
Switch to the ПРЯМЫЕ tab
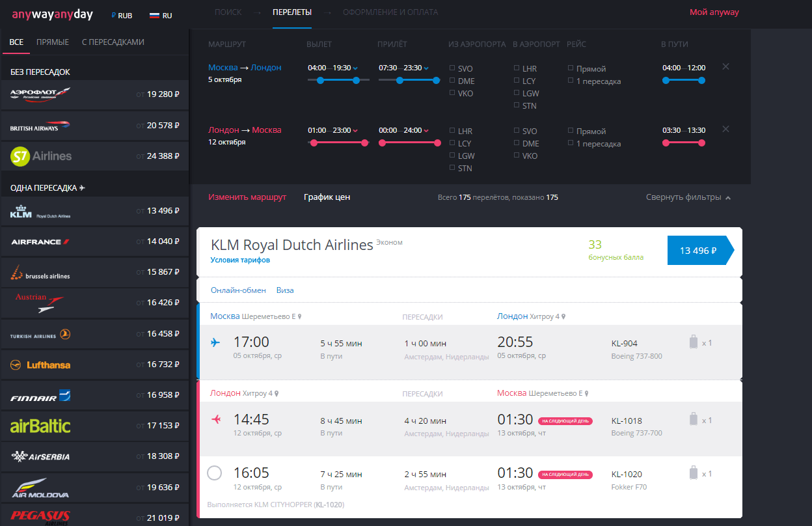[x=53, y=42]
